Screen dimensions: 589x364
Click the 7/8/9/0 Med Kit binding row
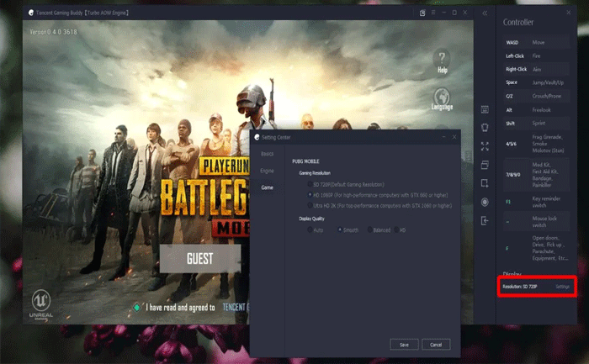[x=537, y=175]
